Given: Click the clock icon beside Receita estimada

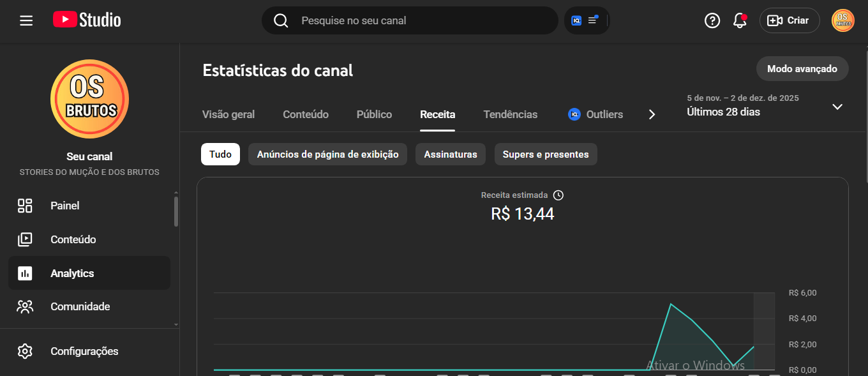Looking at the screenshot, I should point(558,195).
